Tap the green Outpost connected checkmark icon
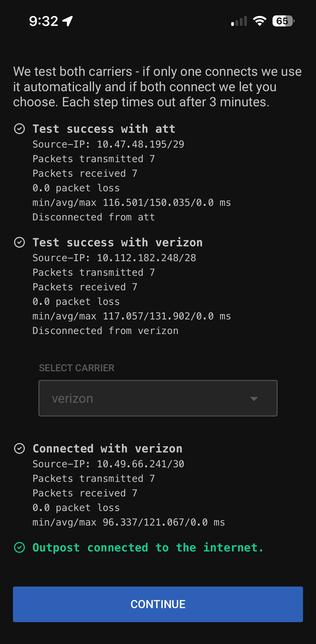The width and height of the screenshot is (316, 644). 19,548
